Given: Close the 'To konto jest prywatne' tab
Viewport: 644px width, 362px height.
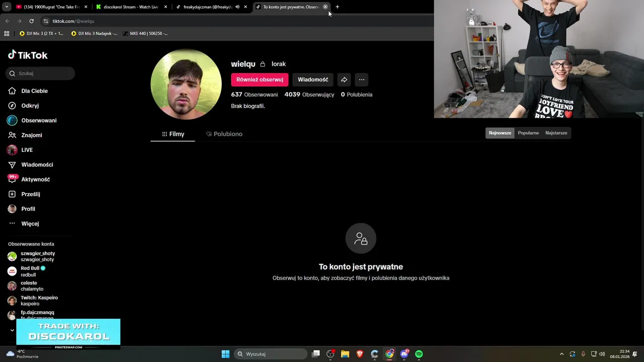Looking at the screenshot, I should 325,7.
